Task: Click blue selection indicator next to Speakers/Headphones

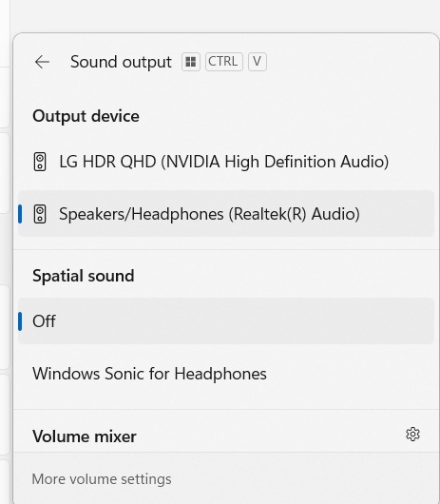Action: click(20, 214)
